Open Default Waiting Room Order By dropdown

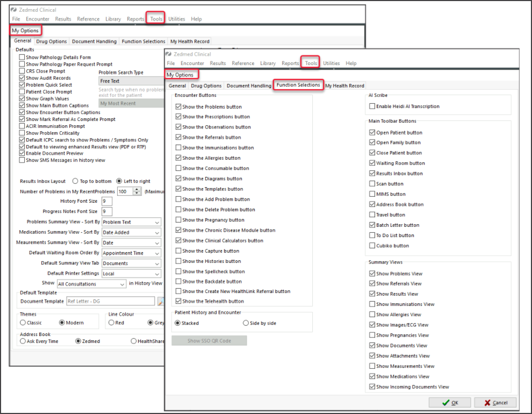click(131, 253)
